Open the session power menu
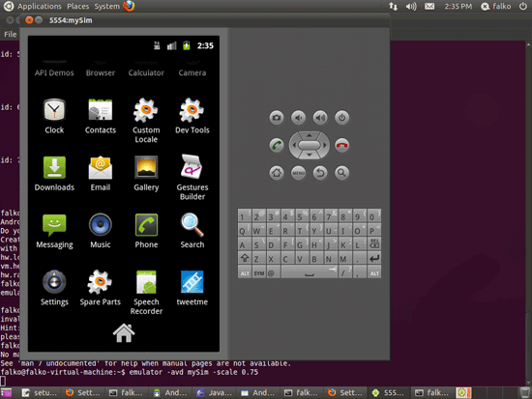The height and width of the screenshot is (399, 532). pos(523,6)
